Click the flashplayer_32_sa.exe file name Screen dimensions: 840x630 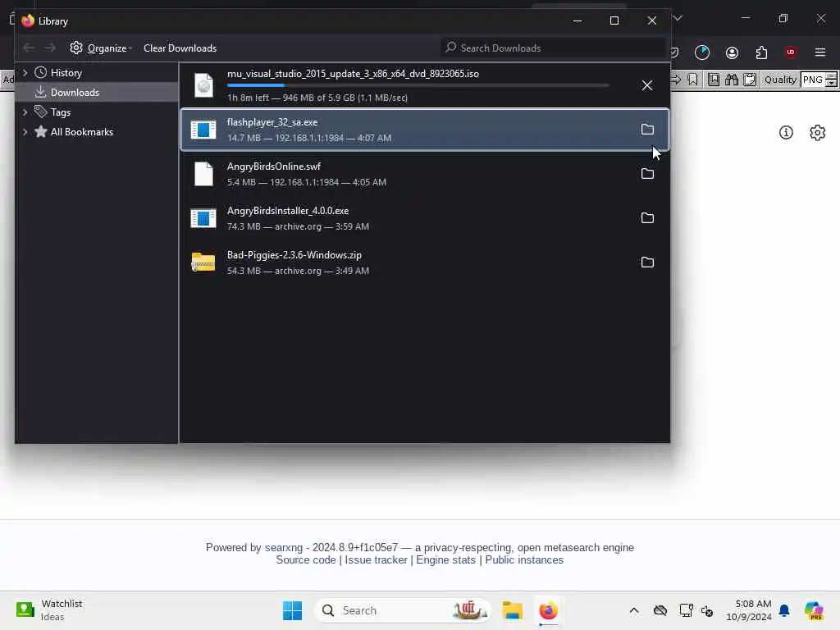point(272,122)
